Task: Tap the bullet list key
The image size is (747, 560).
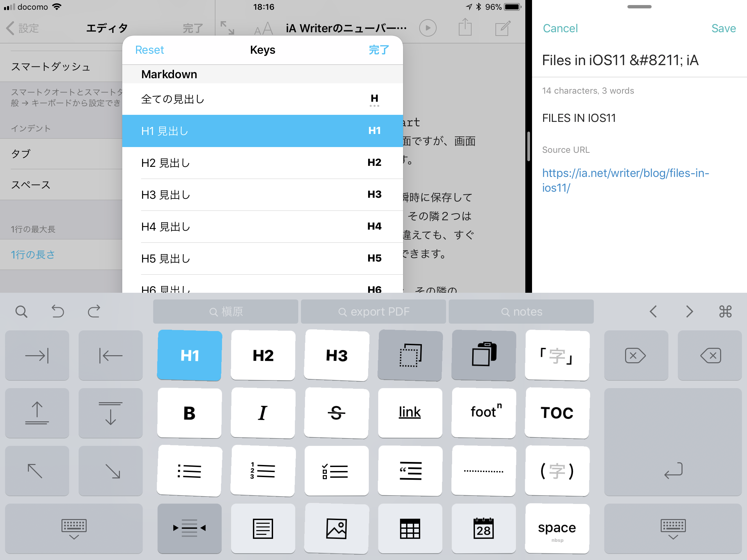Action: 189,471
